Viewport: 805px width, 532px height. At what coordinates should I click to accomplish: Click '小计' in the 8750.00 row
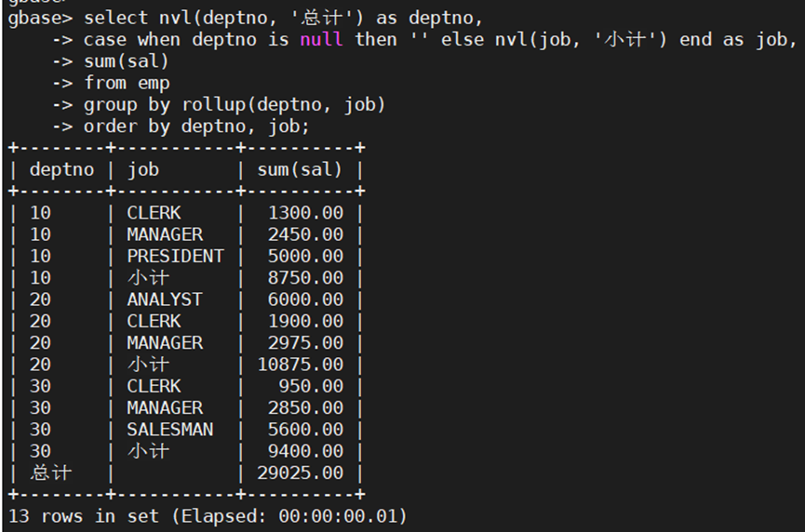[148, 277]
